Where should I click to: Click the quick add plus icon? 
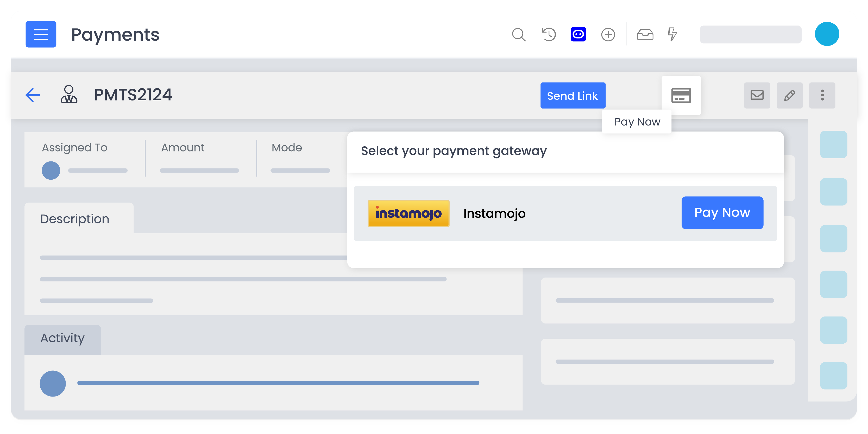pyautogui.click(x=608, y=34)
